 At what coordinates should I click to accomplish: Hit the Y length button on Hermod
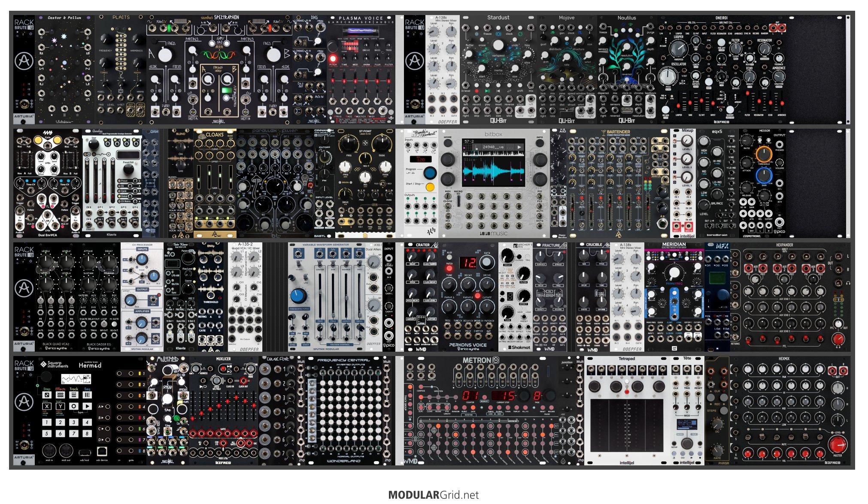pos(61,407)
